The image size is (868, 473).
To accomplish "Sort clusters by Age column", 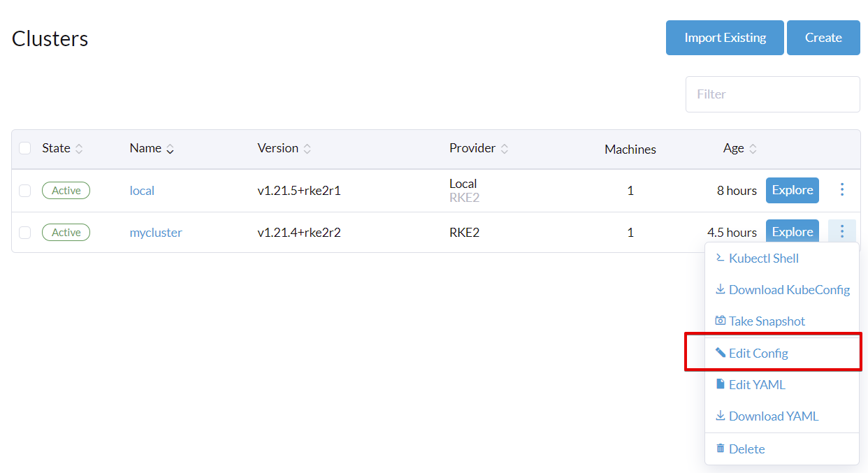I will click(x=753, y=149).
